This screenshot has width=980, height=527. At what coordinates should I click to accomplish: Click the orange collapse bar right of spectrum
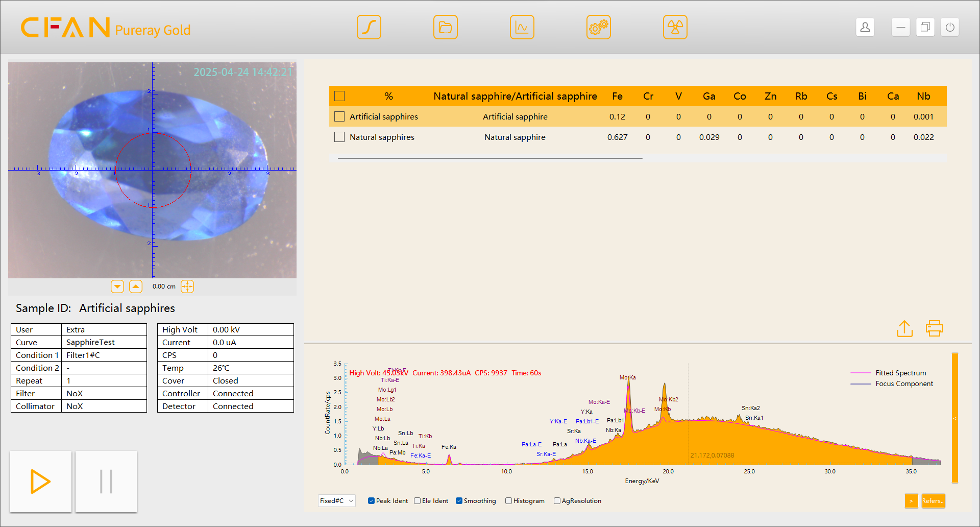point(954,418)
